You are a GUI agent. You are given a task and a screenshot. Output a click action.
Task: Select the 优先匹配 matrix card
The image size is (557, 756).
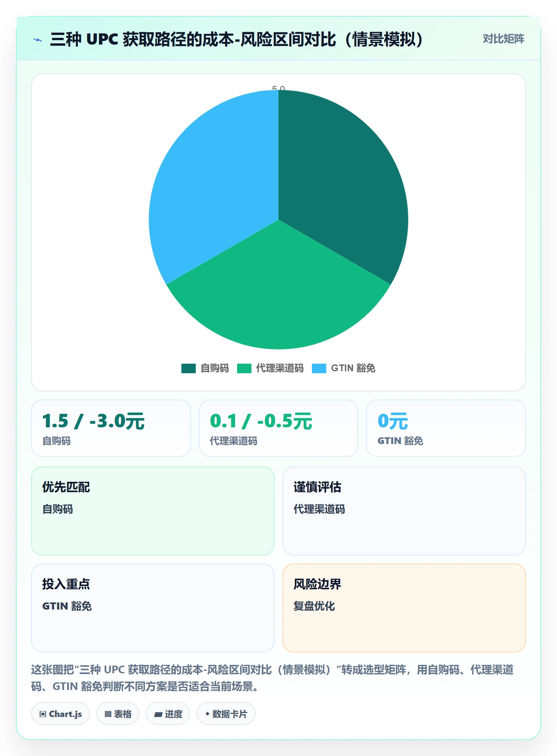pos(153,511)
